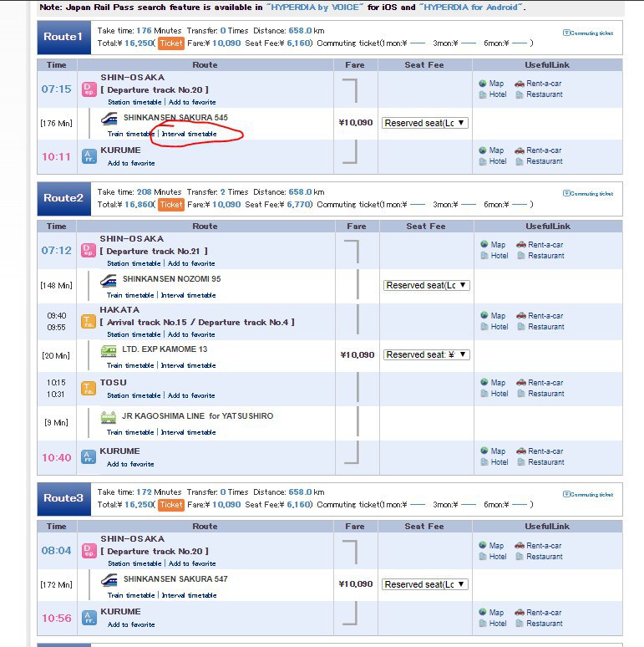Open Sakura 547 Interval timetable
Image resolution: width=644 pixels, height=647 pixels.
pos(189,595)
